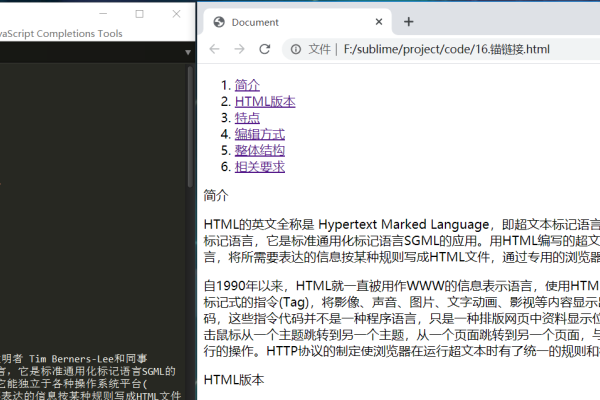Click the address bar file URL
Viewport: 600px width, 400px height.
[446, 49]
